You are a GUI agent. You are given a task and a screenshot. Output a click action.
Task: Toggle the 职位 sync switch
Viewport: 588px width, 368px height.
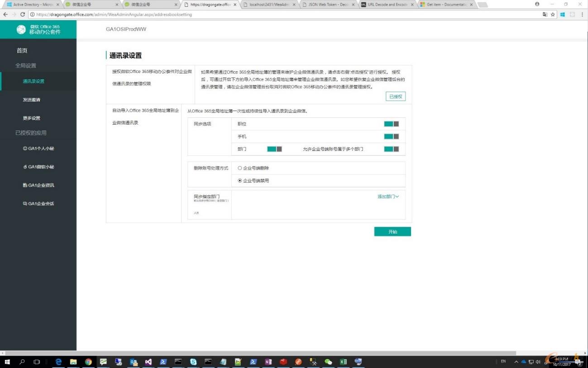pos(392,124)
